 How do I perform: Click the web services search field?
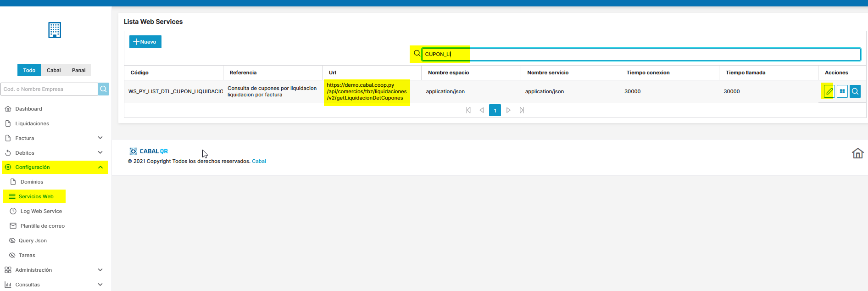(x=640, y=54)
